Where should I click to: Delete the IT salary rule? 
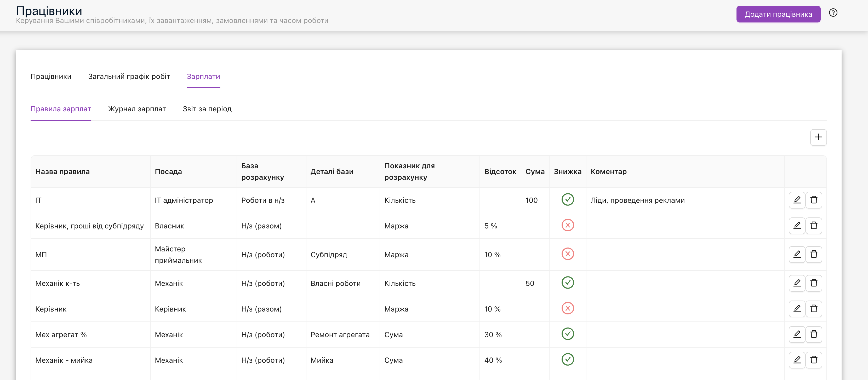(814, 200)
